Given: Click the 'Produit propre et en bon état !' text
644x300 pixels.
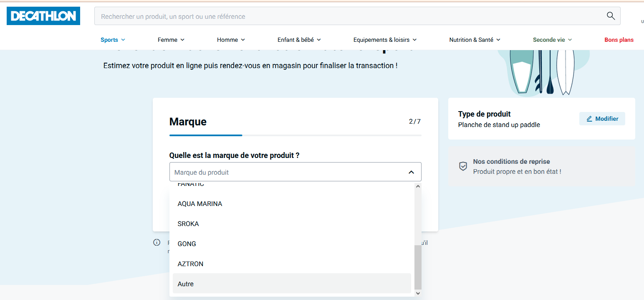Looking at the screenshot, I should pyautogui.click(x=517, y=171).
